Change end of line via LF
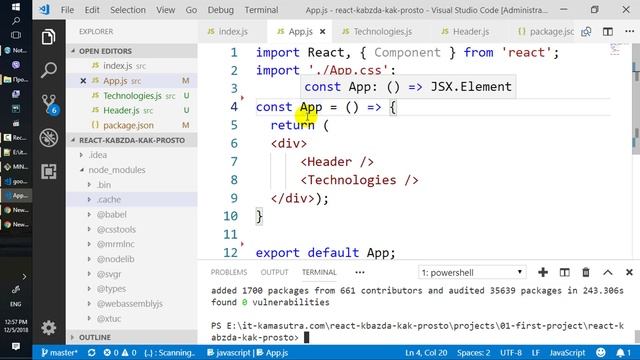This screenshot has width=640, height=360. click(x=536, y=353)
